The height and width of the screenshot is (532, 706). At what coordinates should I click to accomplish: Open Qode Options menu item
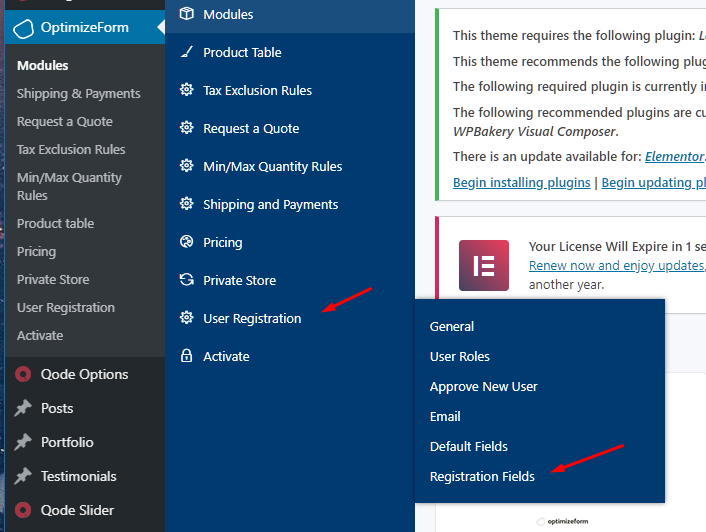pos(85,374)
